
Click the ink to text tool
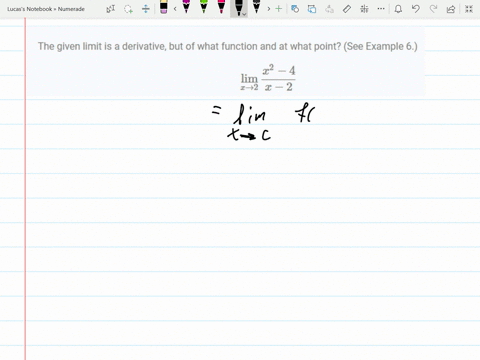(312, 9)
